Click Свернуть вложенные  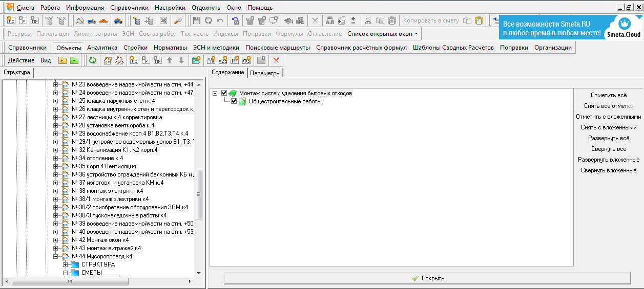[609, 170]
